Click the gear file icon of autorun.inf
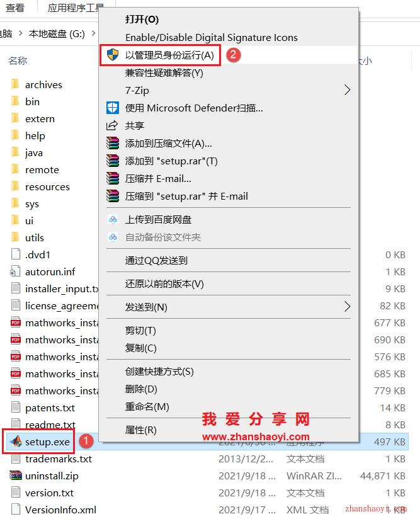Image resolution: width=420 pixels, height=519 pixels. [15, 271]
